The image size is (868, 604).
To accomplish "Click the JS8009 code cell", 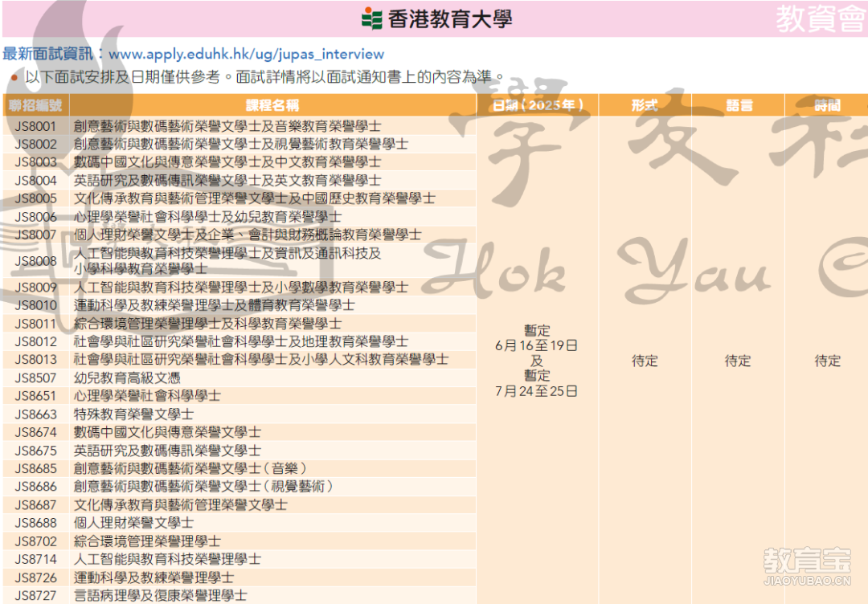I will pos(35,287).
